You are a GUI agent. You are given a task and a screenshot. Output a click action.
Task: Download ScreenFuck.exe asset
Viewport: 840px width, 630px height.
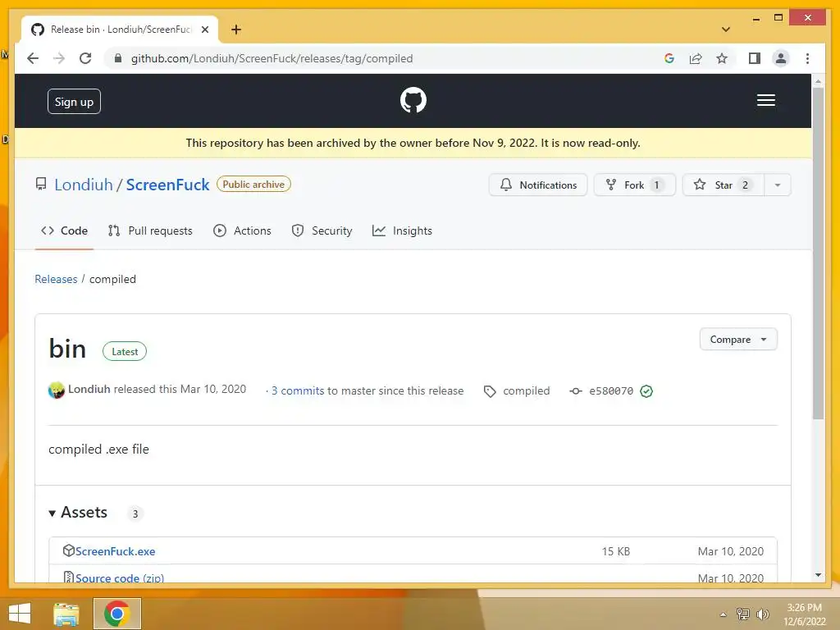click(115, 551)
